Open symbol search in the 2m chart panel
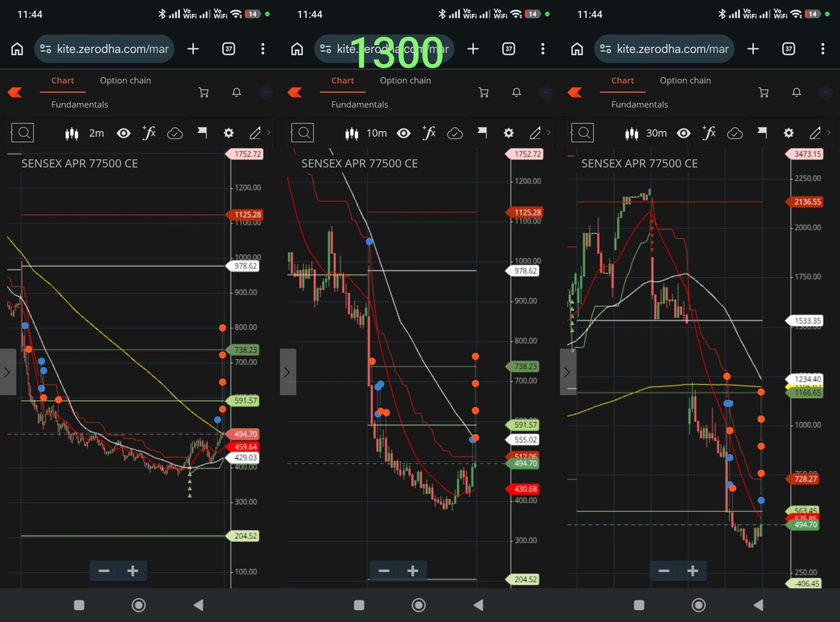Viewport: 840px width, 622px height. (x=22, y=132)
